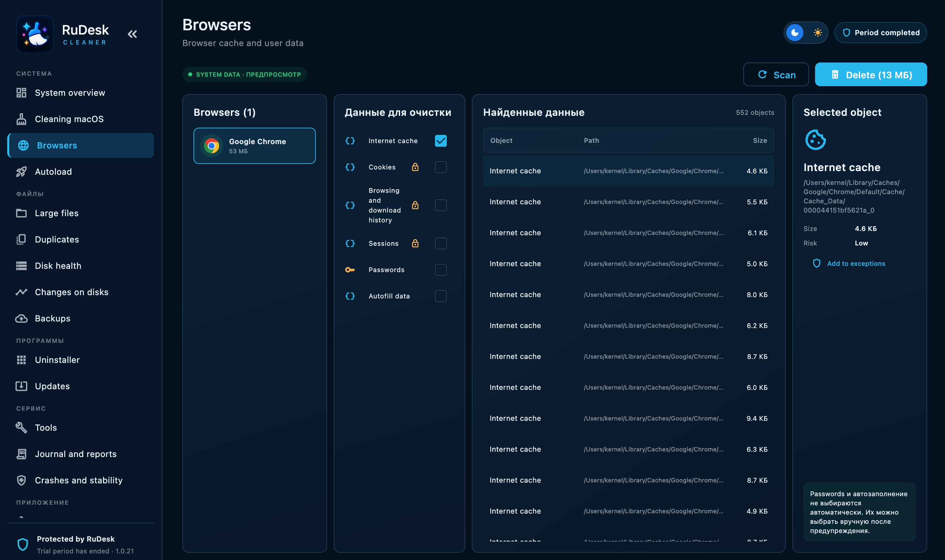
Task: Click the Disk health icon
Action: 21,266
